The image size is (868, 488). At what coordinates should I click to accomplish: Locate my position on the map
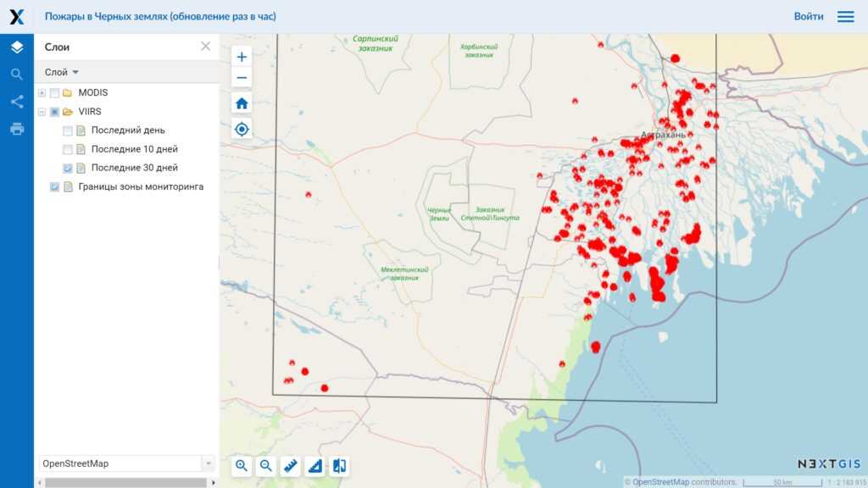[242, 129]
